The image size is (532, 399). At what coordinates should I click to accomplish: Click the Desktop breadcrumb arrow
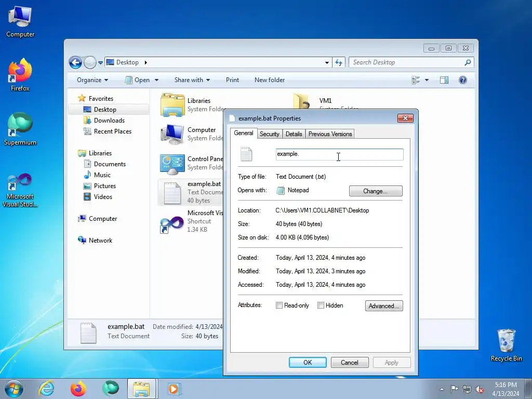(x=146, y=62)
